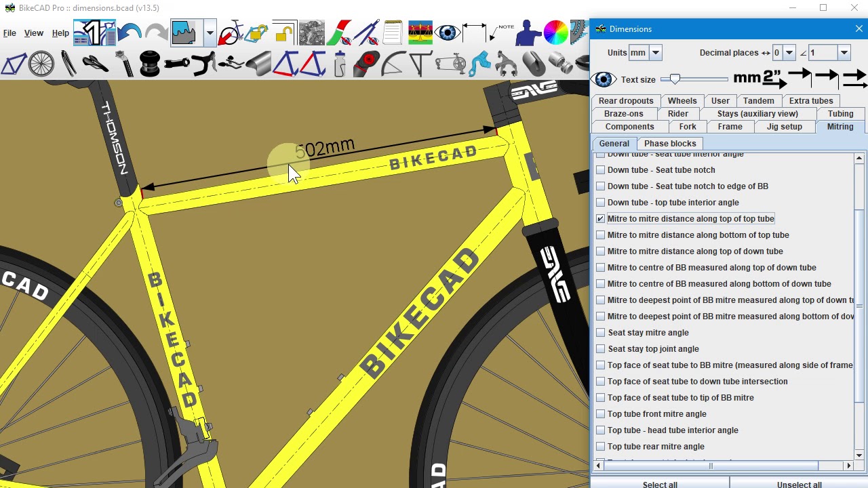The width and height of the screenshot is (868, 488).
Task: Click the Text size slider handle
Action: coord(675,79)
